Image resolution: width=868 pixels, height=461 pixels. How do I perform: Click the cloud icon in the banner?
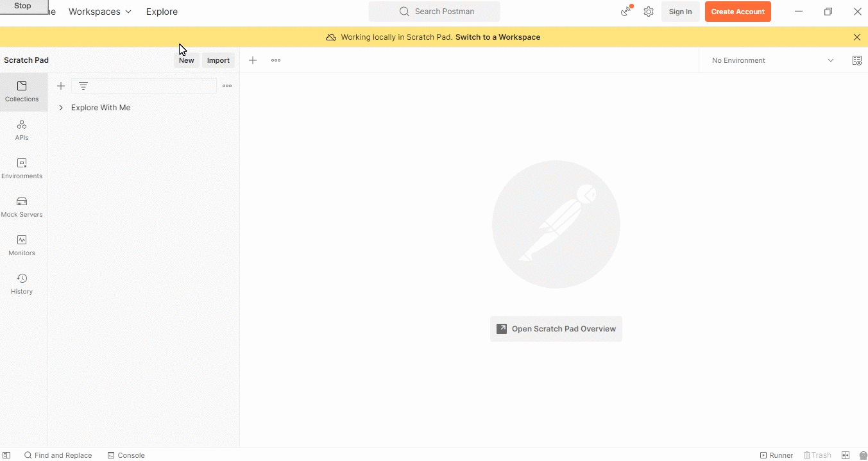point(331,37)
